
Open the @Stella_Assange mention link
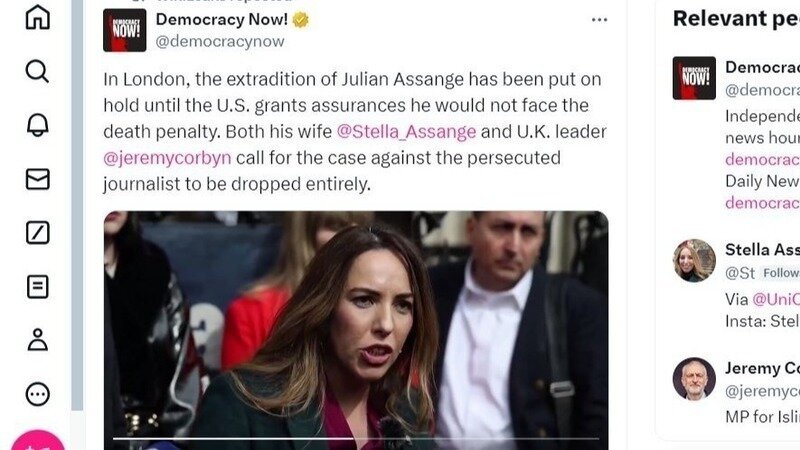tap(406, 132)
